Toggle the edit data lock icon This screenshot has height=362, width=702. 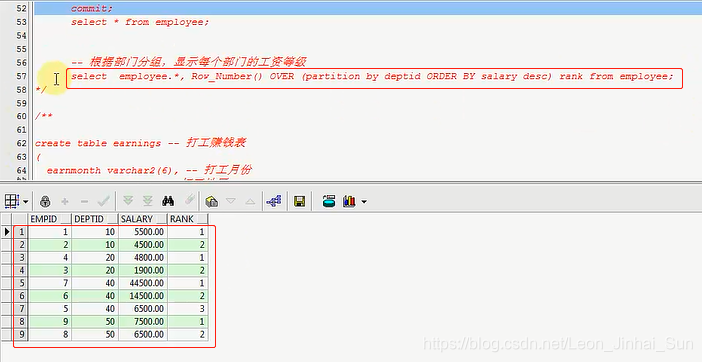click(45, 201)
